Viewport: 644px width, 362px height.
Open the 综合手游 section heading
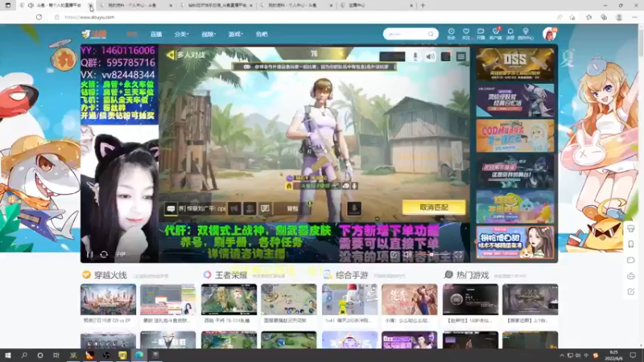click(352, 275)
